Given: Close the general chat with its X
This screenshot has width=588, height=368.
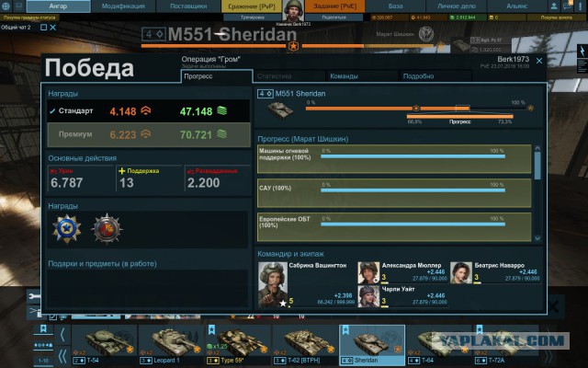Looking at the screenshot, I should click(53, 28).
